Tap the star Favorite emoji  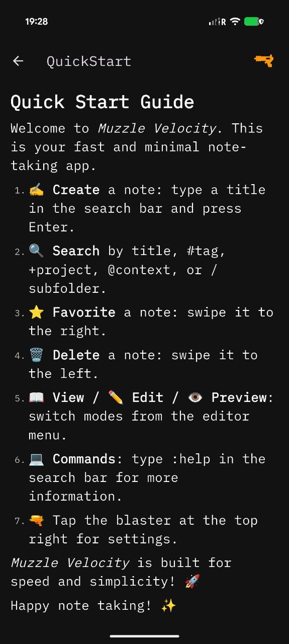[37, 312]
